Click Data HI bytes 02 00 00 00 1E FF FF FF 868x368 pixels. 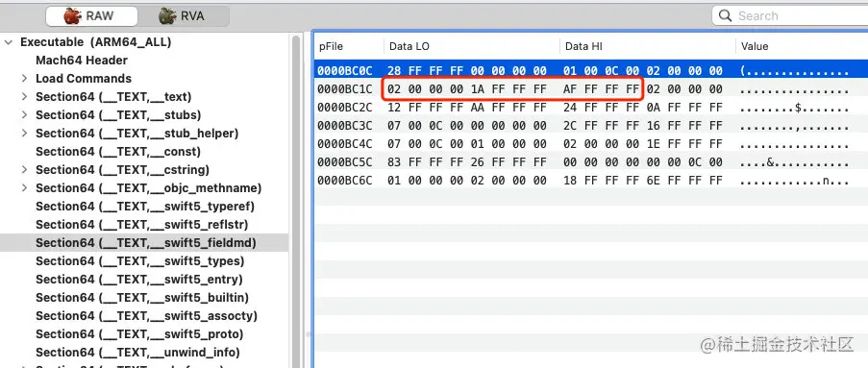[x=643, y=144]
